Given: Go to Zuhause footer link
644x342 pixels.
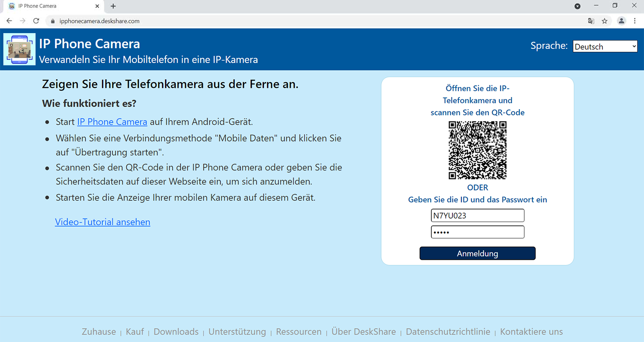Looking at the screenshot, I should pos(99,332).
